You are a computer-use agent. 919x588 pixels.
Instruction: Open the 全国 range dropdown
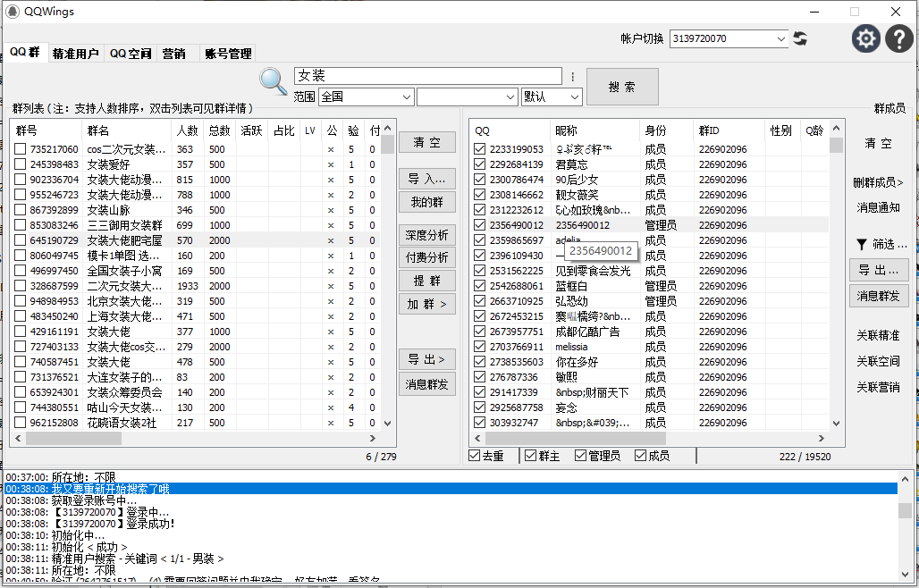pos(407,97)
